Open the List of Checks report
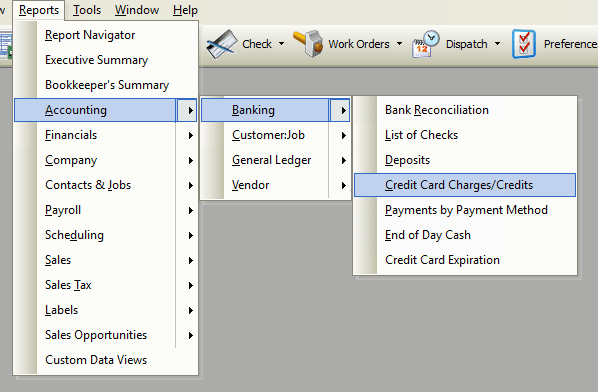 click(465, 135)
